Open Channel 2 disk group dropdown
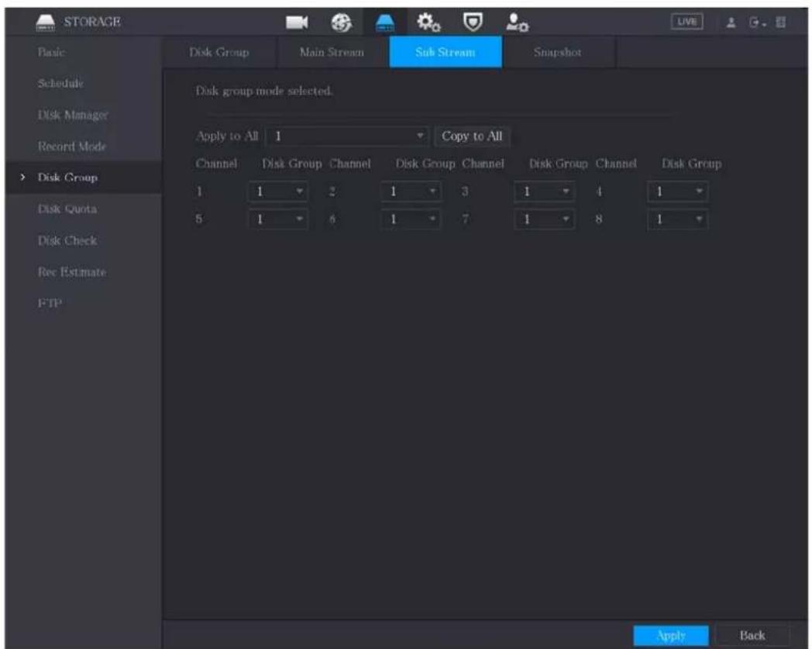812x649 pixels. 411,192
